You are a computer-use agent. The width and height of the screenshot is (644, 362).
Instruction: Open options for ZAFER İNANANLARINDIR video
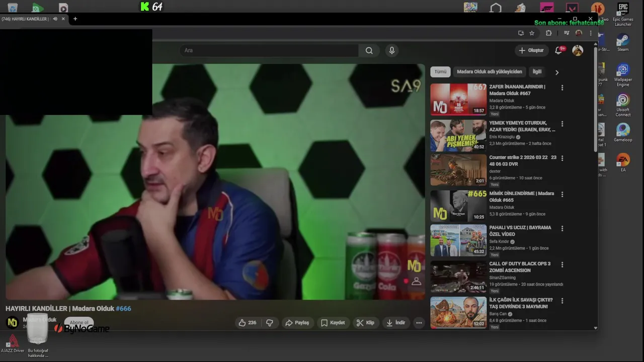click(562, 87)
